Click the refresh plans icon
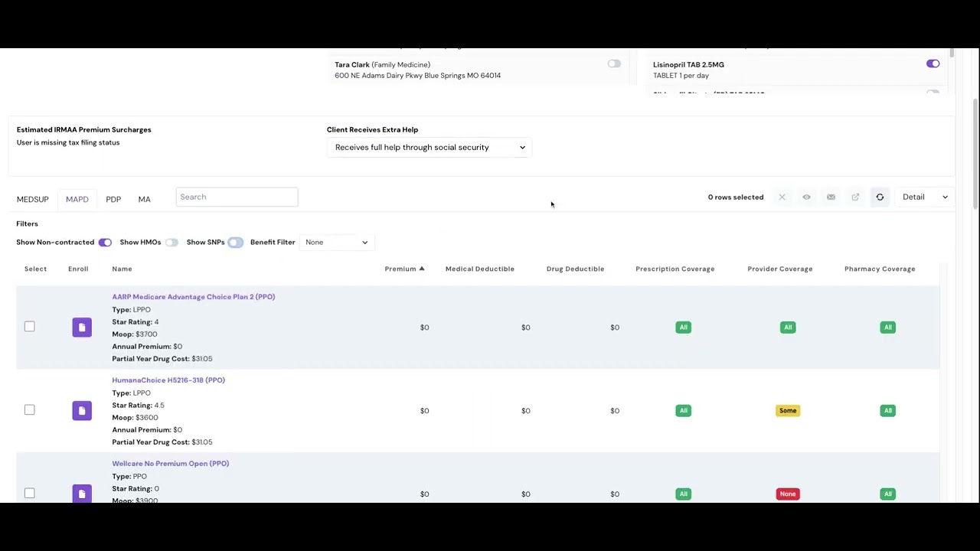The height and width of the screenshot is (551, 980). click(x=880, y=197)
